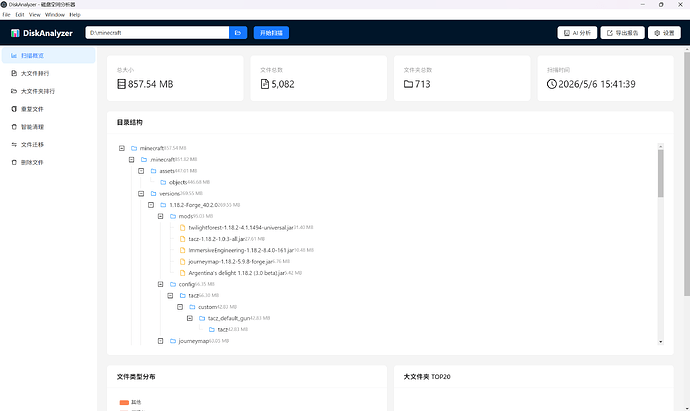Collapse the versions folder node
This screenshot has height=411, width=690.
[141, 194]
